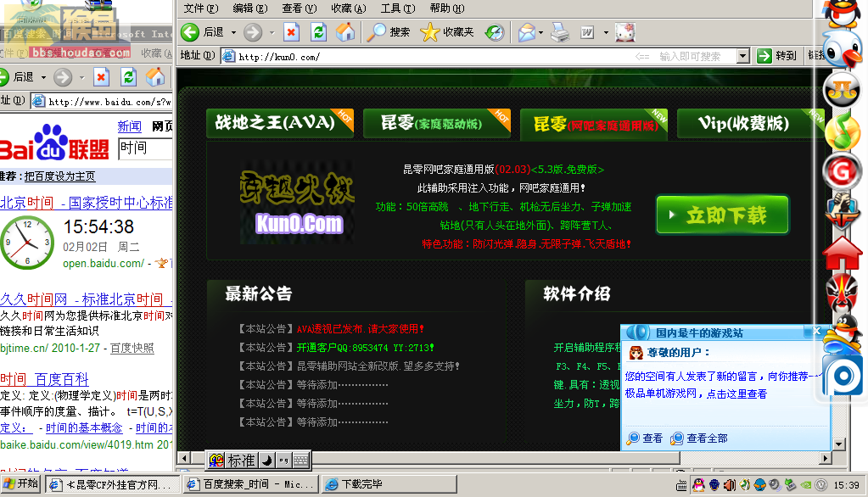Stop loading in the Baidu window

[x=101, y=77]
